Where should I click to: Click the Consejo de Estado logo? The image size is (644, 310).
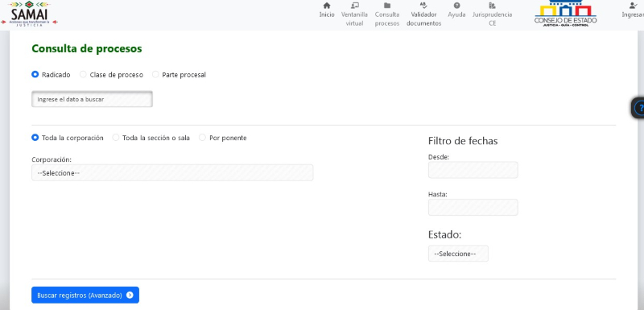point(566,14)
